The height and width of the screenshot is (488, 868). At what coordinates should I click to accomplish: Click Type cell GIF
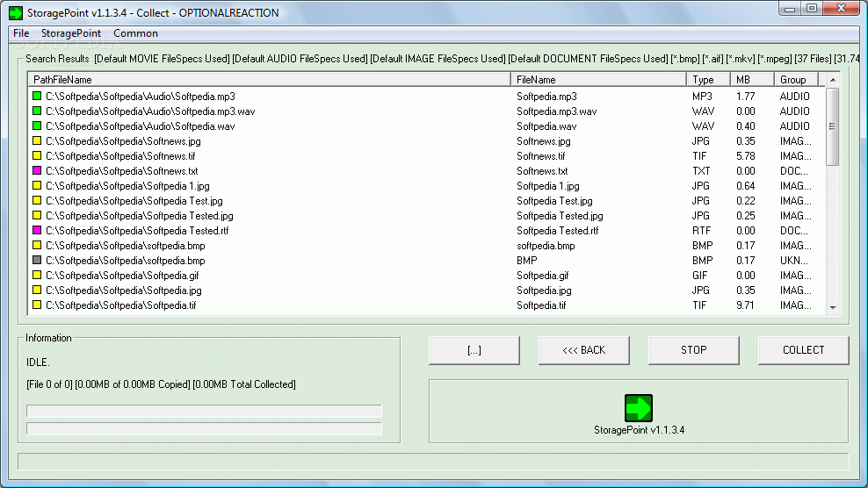tap(699, 276)
